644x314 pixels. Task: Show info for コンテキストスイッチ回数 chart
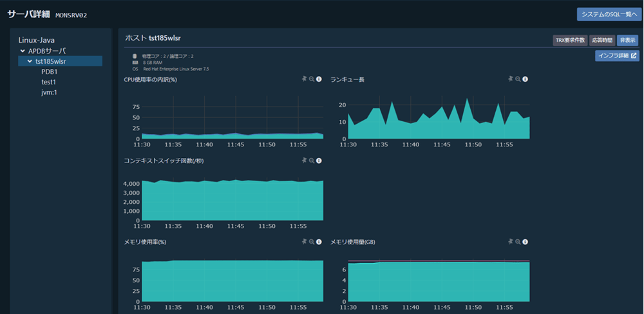pyautogui.click(x=319, y=161)
